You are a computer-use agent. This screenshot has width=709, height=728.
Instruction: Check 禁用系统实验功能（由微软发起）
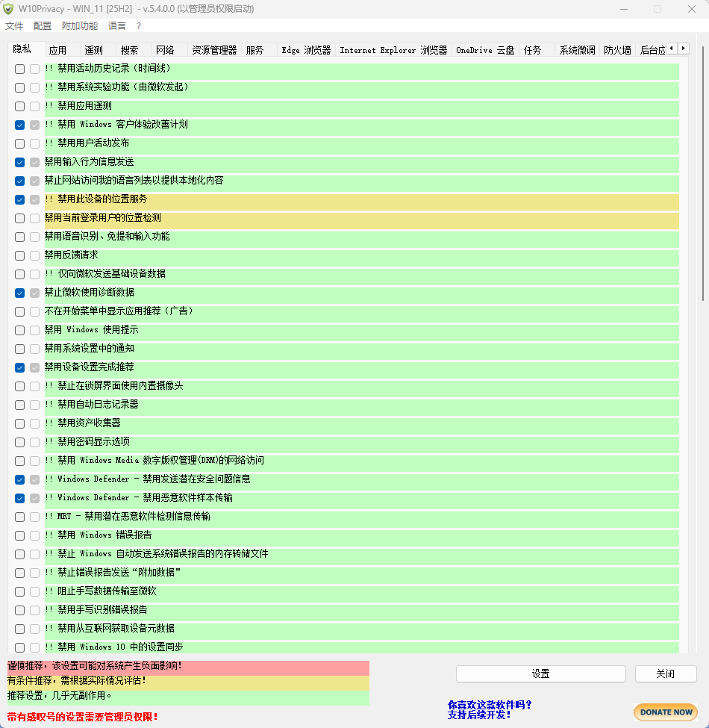point(19,88)
